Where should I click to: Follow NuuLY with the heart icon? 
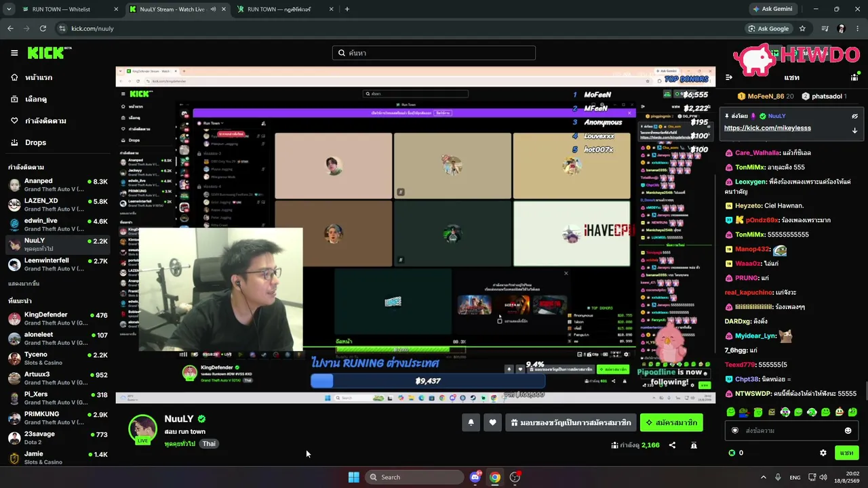click(x=493, y=422)
